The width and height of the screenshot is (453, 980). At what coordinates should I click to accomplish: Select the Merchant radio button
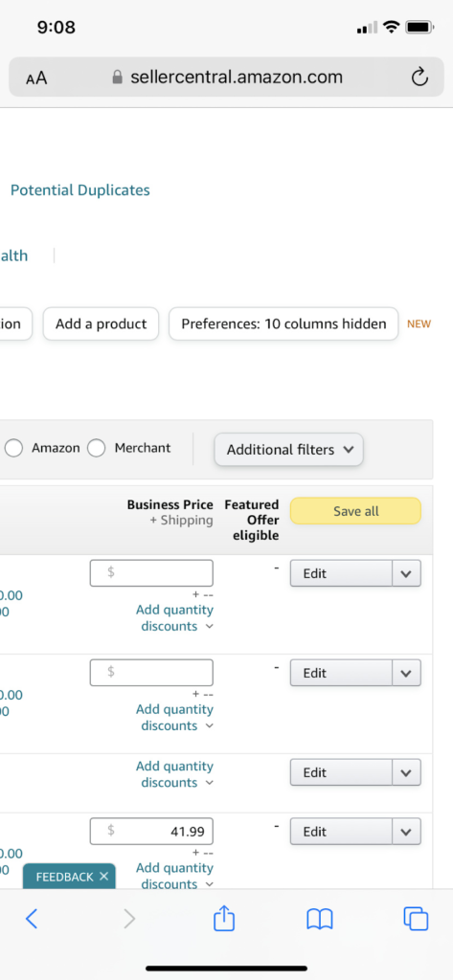tap(96, 448)
